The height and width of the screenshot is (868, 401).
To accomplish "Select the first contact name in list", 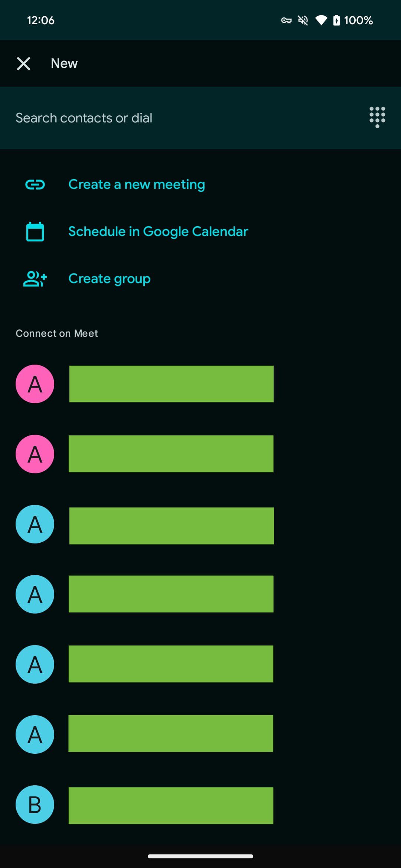I will coord(171,384).
